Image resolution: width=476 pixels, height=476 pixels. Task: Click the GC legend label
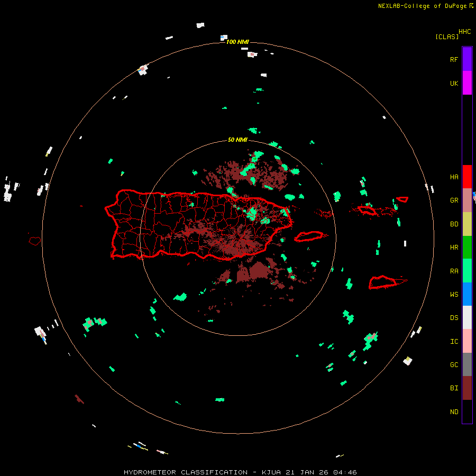pyautogui.click(x=454, y=365)
